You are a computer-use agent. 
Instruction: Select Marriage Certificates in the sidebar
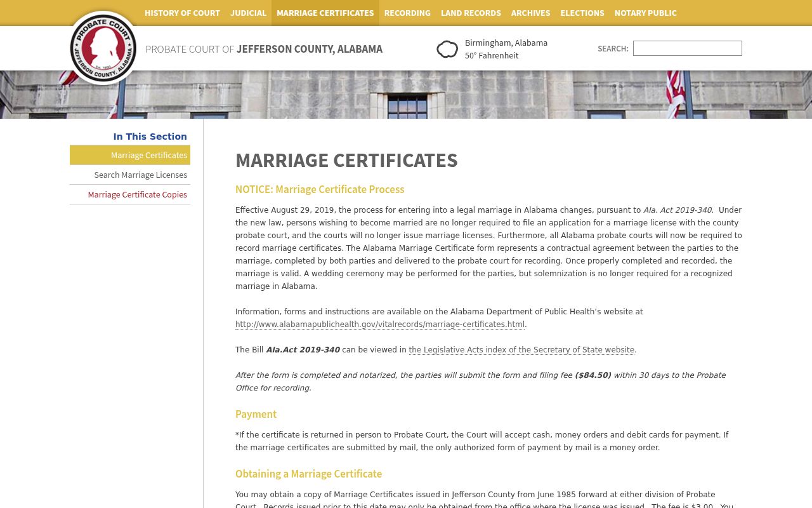(x=130, y=155)
